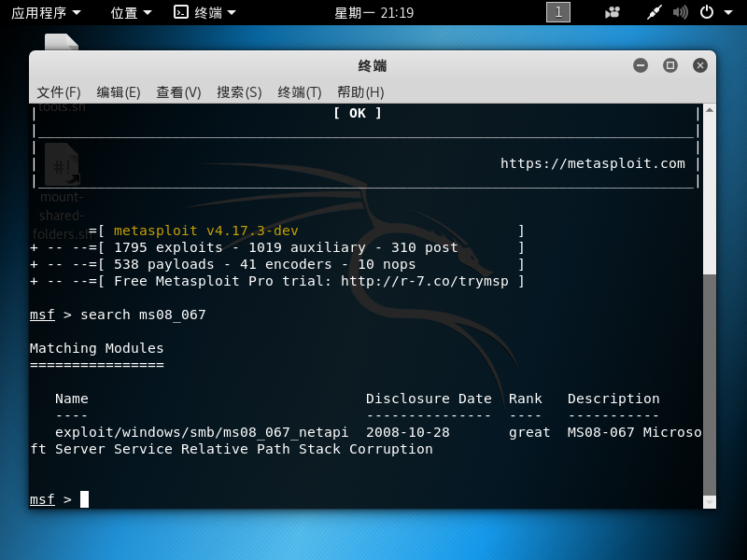Open the 位置 menu in top panel
This screenshot has width=747, height=560.
[131, 13]
